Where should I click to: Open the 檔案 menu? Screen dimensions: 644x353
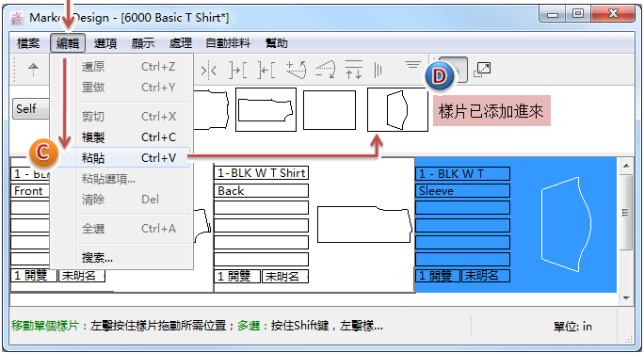(29, 43)
